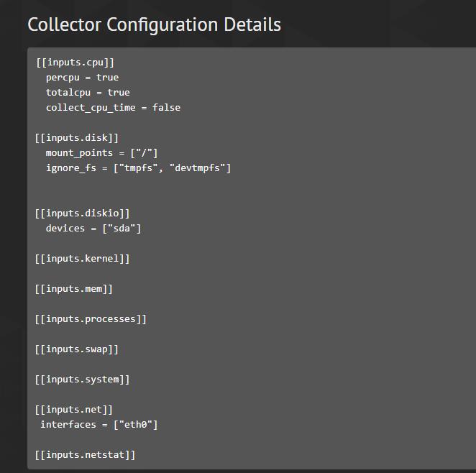Click the ignore_fs tmpfs devtmpfs line
Image resolution: width=476 pixels, height=473 pixels.
(139, 168)
